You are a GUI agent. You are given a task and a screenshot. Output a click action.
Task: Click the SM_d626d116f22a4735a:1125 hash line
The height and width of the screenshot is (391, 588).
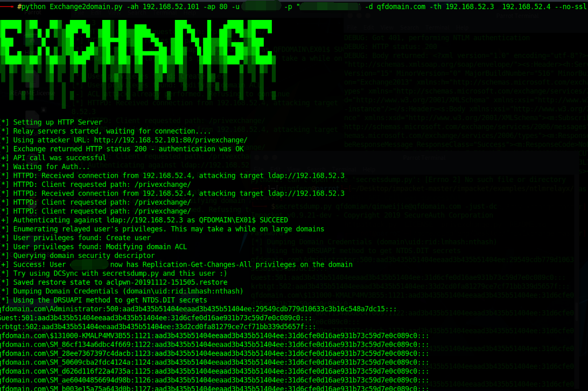[214, 372]
